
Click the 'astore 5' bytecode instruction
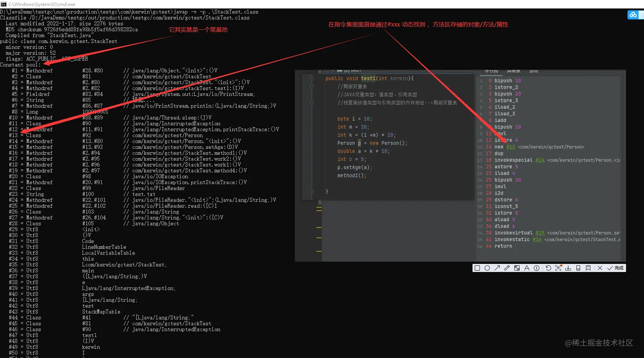(x=506, y=167)
